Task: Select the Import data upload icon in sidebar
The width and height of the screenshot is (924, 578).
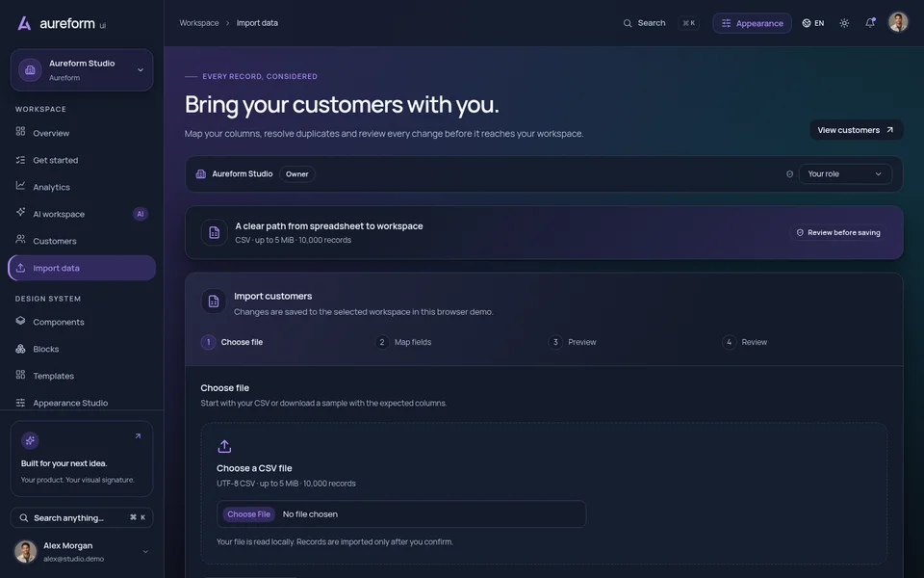Action: click(20, 268)
